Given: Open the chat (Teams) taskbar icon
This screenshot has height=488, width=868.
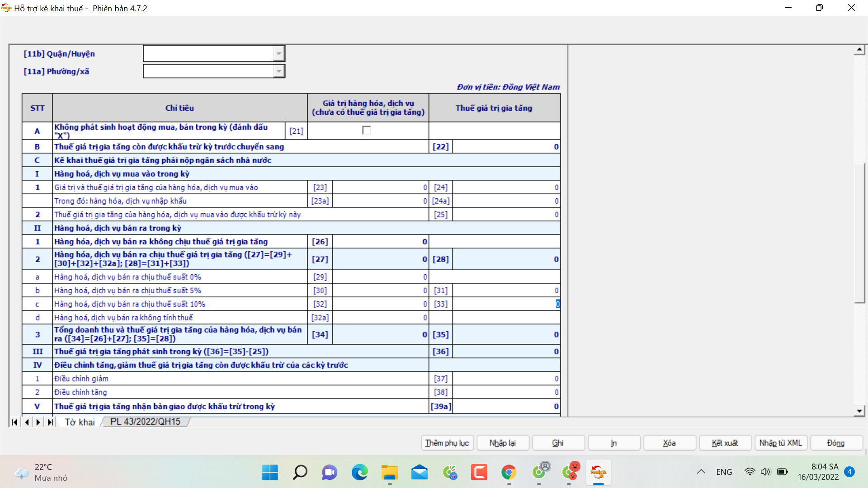Looking at the screenshot, I should point(330,473).
